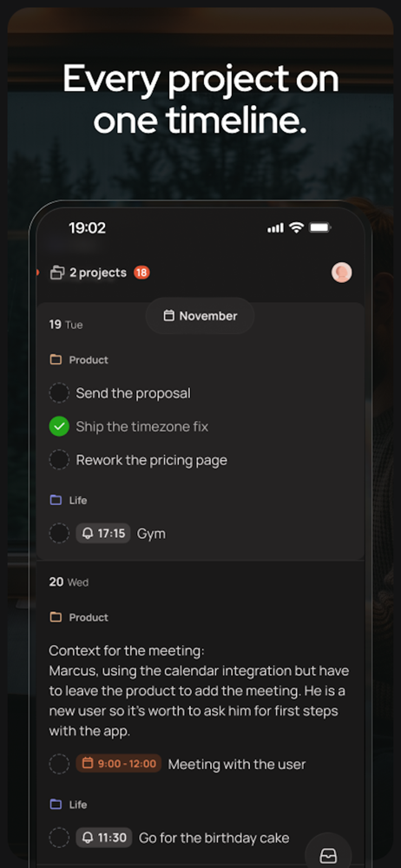Open the Context for the meeting note
This screenshot has height=868, width=401.
tap(199, 691)
